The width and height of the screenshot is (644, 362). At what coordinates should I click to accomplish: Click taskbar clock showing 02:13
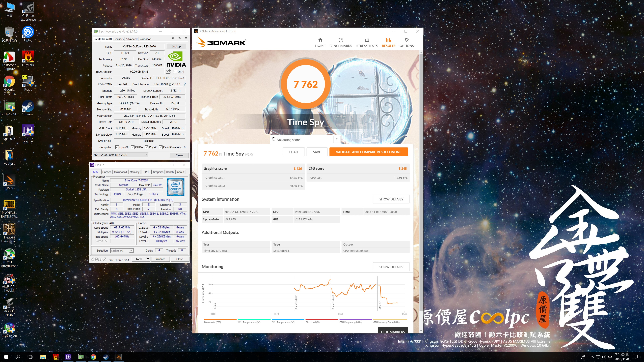[x=622, y=357]
